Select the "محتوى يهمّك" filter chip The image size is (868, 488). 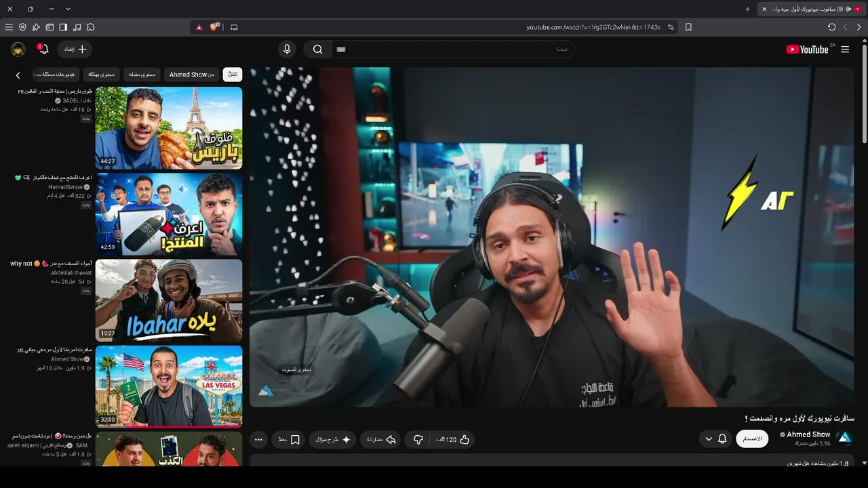[102, 74]
